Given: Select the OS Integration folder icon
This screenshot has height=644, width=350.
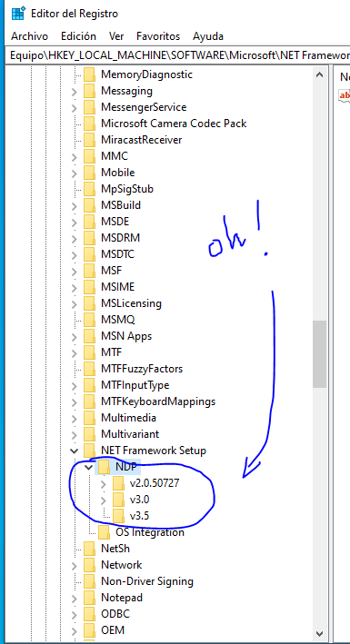Looking at the screenshot, I should click(x=104, y=532).
